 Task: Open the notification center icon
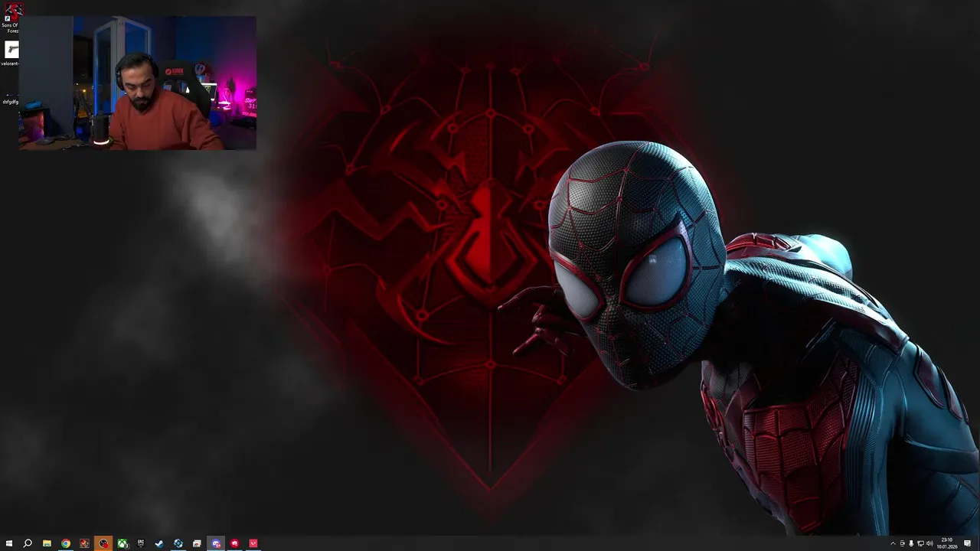[x=968, y=543]
